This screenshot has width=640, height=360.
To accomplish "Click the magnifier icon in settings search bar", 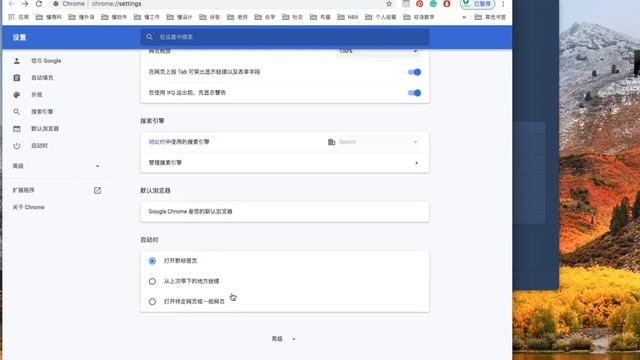I will click(x=149, y=37).
